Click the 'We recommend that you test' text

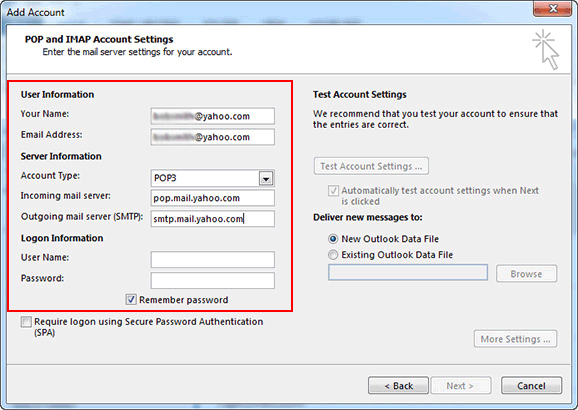point(435,119)
